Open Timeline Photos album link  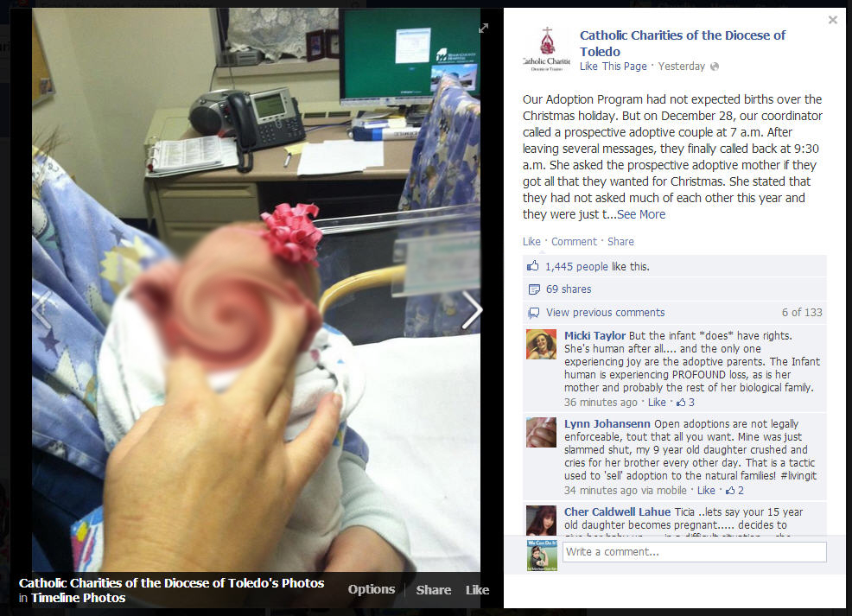[x=79, y=598]
